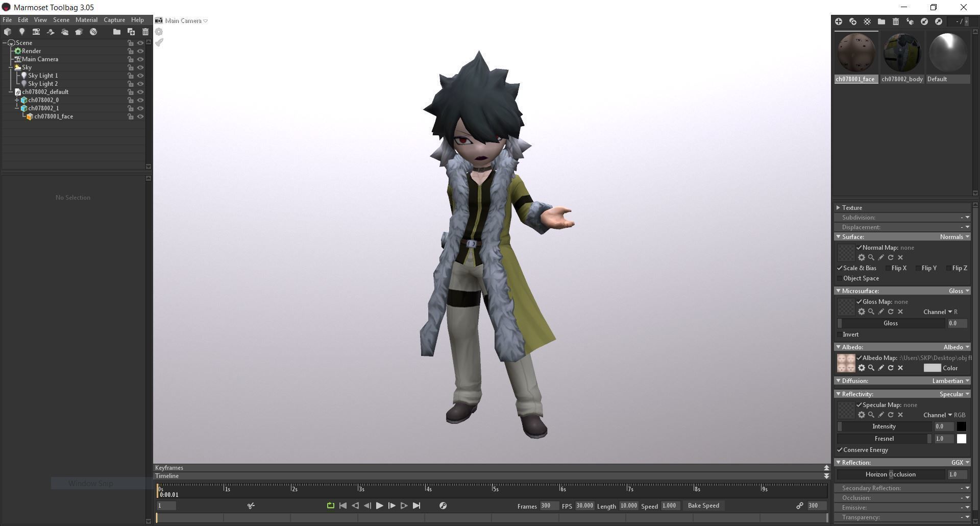The height and width of the screenshot is (526, 980).
Task: Clear the Albedo Map with X icon
Action: [x=900, y=368]
